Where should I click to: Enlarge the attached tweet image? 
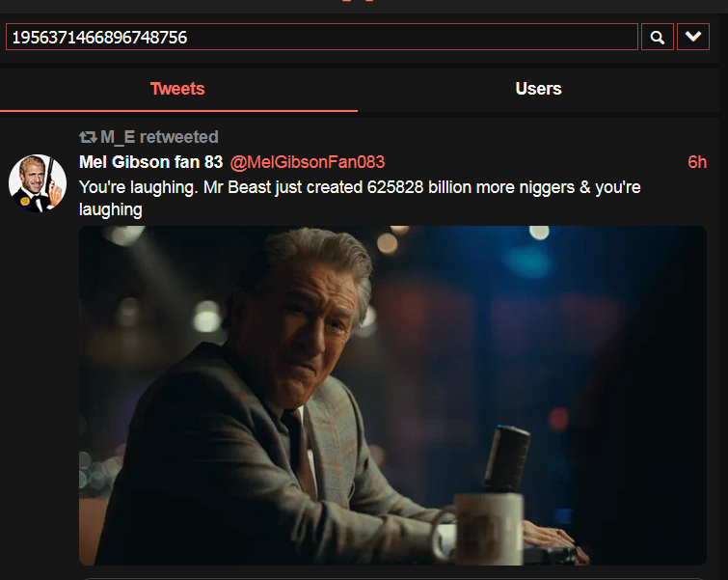pyautogui.click(x=392, y=396)
